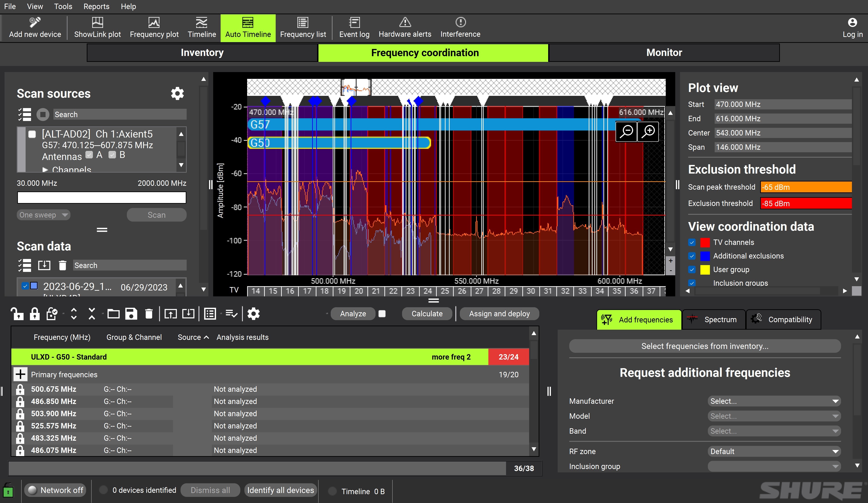Save the frequency coordination with floppy disk icon
Image resolution: width=868 pixels, height=503 pixels.
tap(131, 314)
